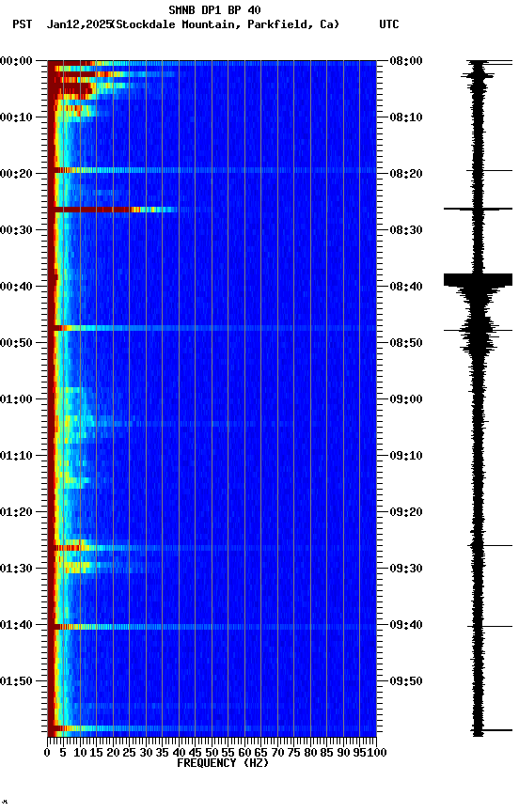The image size is (519, 812).
Task: Click the PST time label "01:00"
Action: point(16,399)
